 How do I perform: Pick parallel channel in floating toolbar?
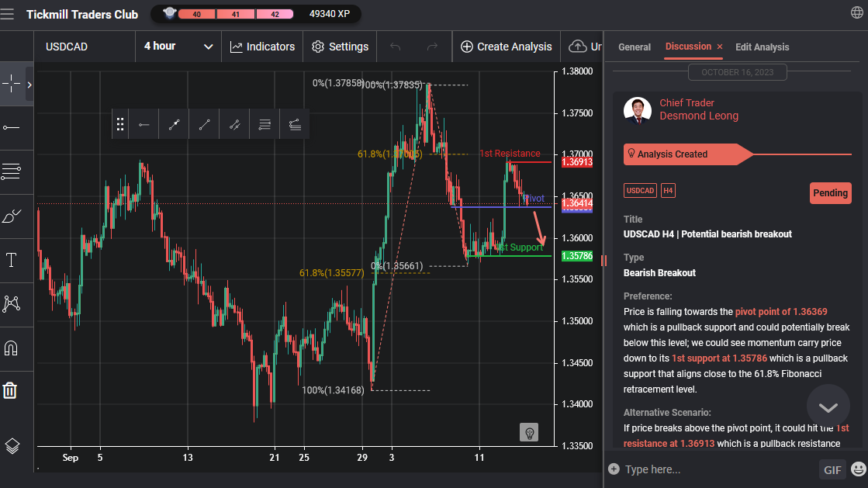265,125
